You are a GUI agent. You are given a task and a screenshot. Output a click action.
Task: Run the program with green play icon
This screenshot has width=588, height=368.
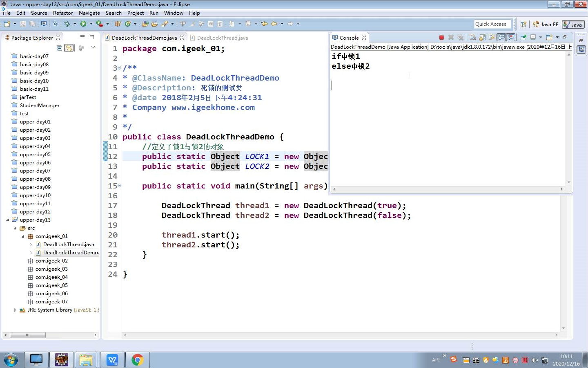83,24
